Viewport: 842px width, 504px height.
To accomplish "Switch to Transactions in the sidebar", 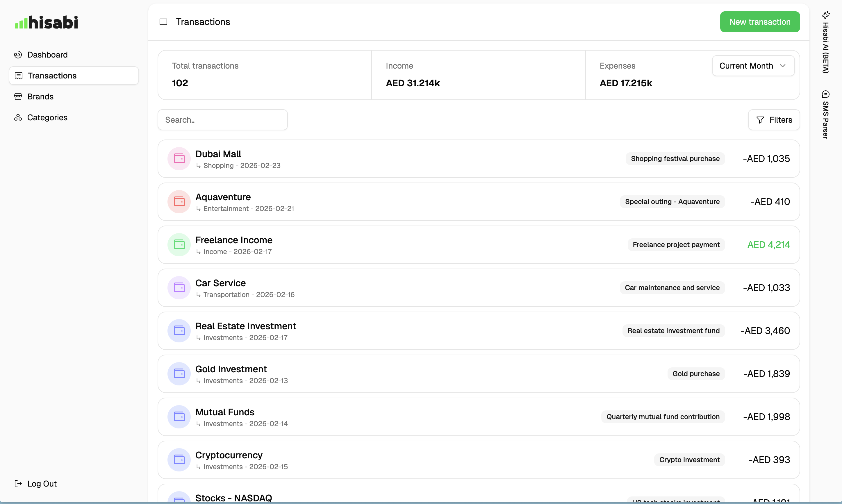I will tap(52, 75).
